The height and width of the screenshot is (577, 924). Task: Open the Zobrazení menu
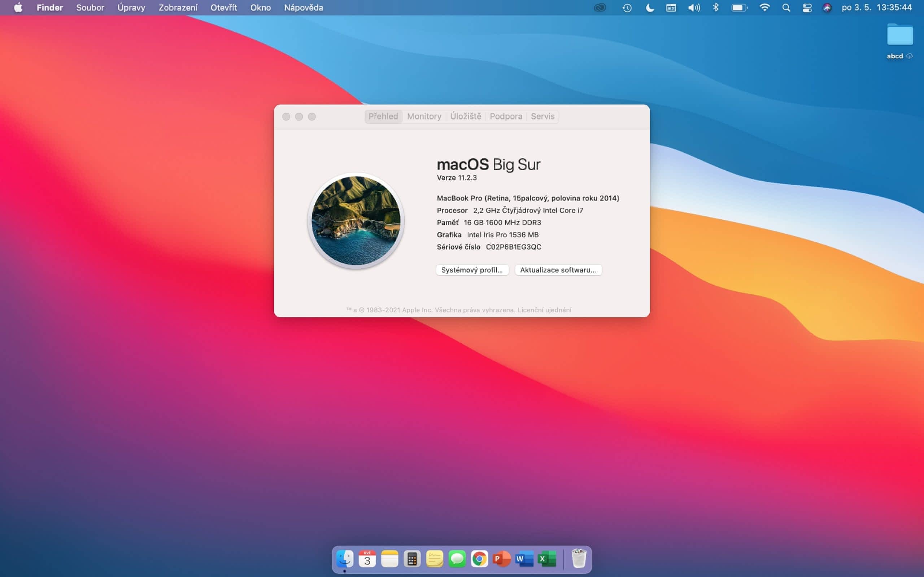(178, 8)
